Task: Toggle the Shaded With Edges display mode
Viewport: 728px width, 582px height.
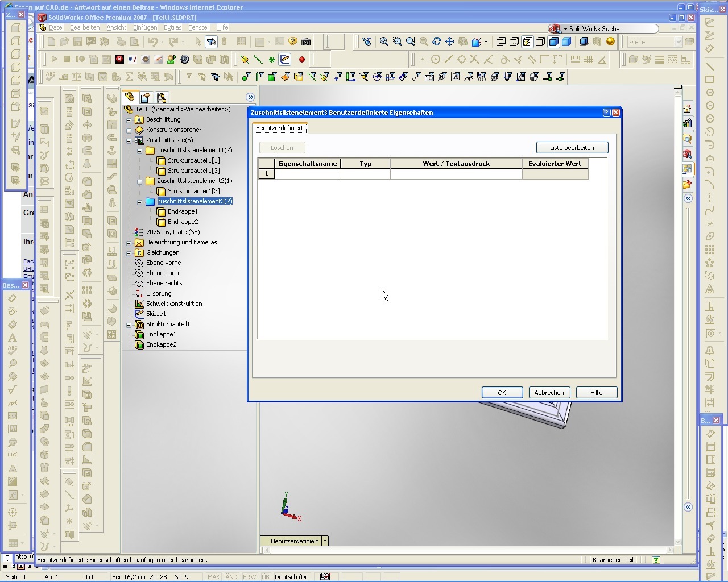Action: [x=553, y=41]
